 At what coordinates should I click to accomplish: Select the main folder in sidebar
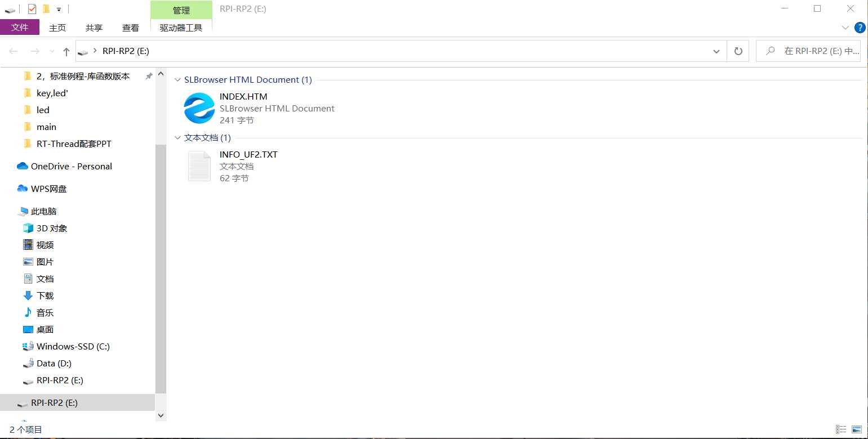point(46,127)
